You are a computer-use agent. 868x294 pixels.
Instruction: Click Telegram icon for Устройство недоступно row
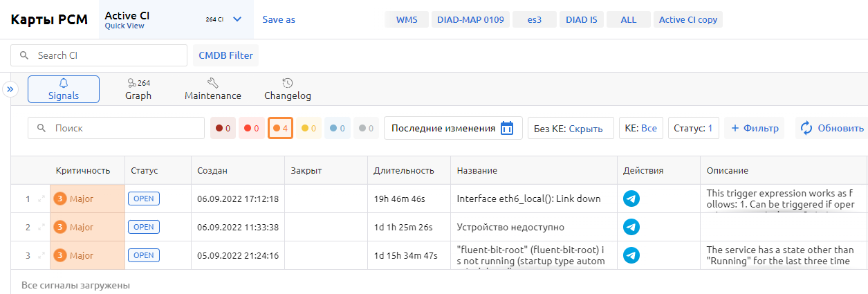coord(631,227)
